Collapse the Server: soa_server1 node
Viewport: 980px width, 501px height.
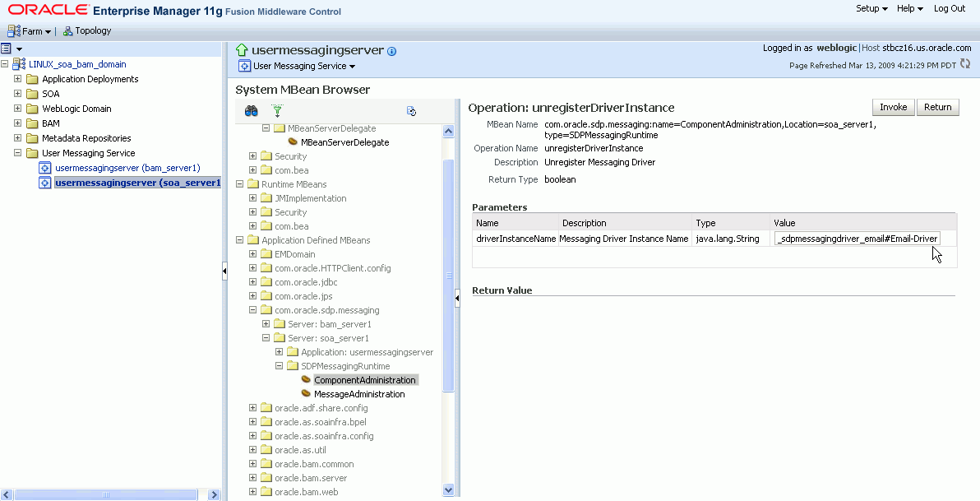pos(266,338)
